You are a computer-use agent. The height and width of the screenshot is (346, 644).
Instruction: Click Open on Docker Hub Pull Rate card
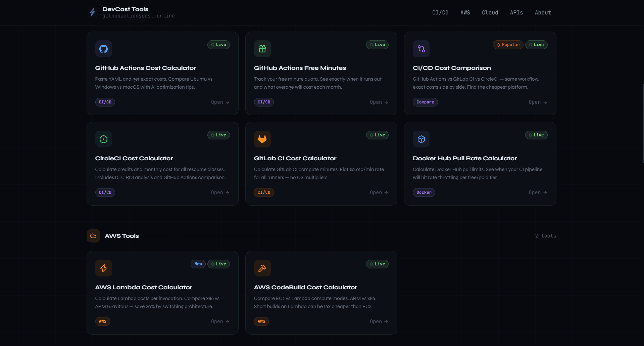[x=538, y=192]
